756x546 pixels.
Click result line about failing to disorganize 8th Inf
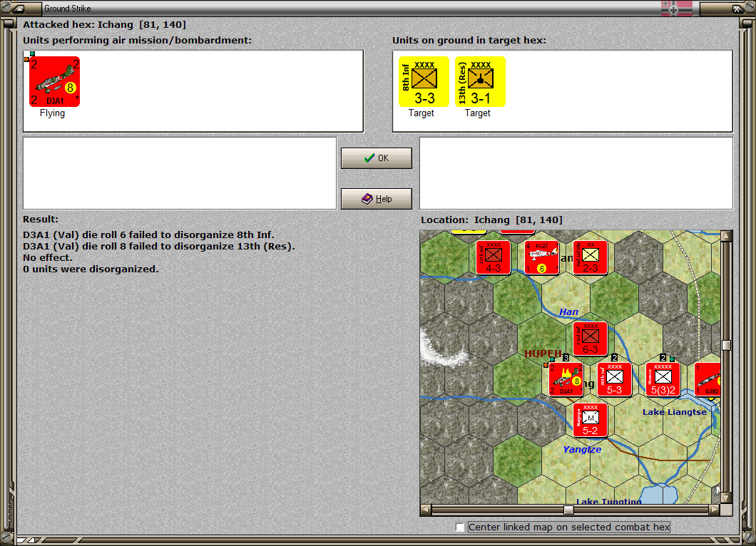point(148,235)
